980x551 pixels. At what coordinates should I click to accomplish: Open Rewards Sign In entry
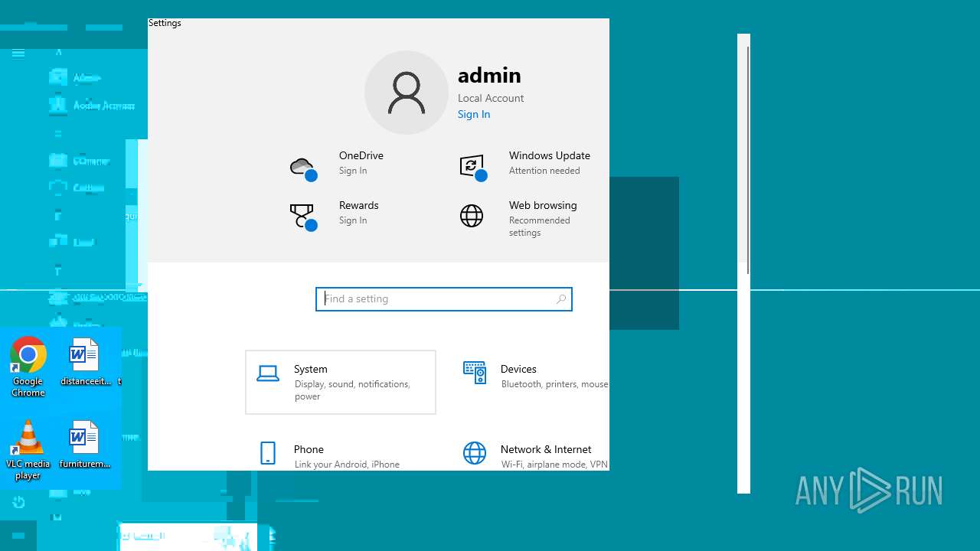click(x=359, y=212)
